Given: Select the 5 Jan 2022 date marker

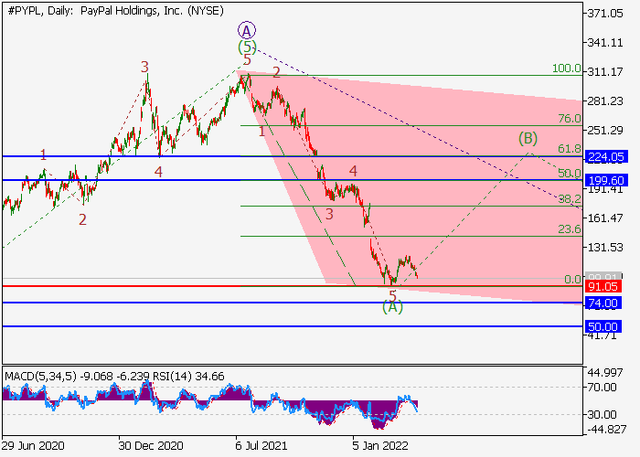Looking at the screenshot, I should coord(378,445).
